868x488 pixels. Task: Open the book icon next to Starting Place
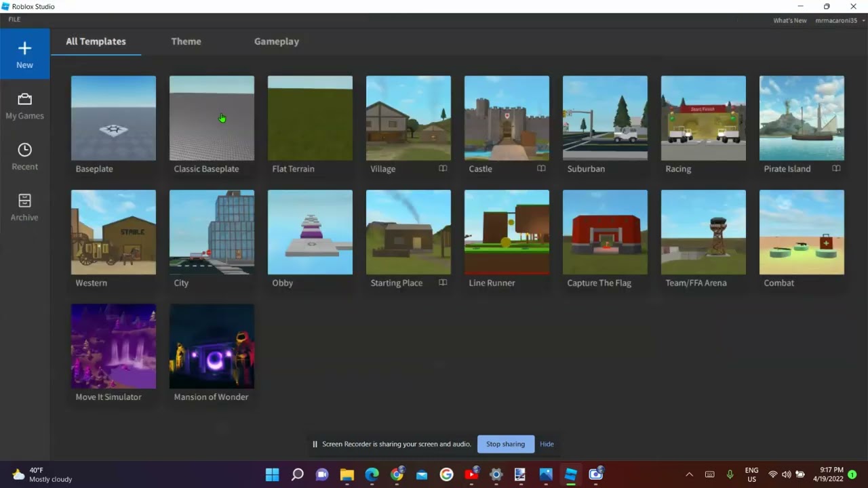[443, 283]
